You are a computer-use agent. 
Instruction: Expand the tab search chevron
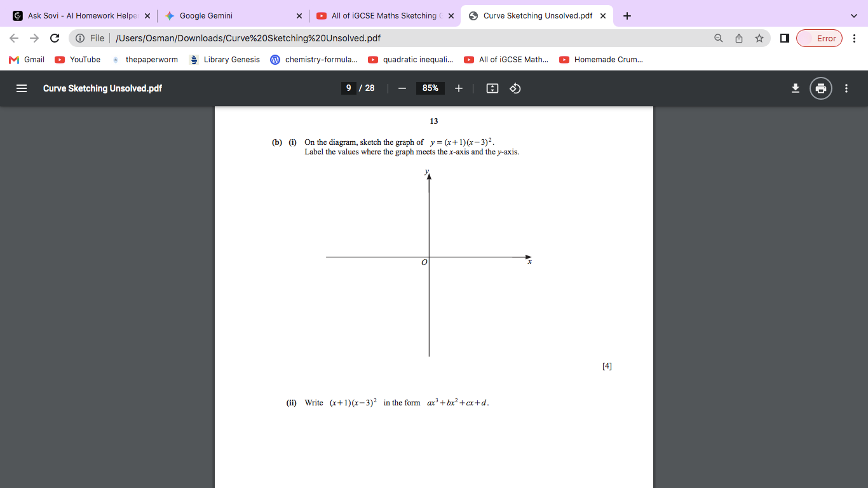click(x=853, y=16)
